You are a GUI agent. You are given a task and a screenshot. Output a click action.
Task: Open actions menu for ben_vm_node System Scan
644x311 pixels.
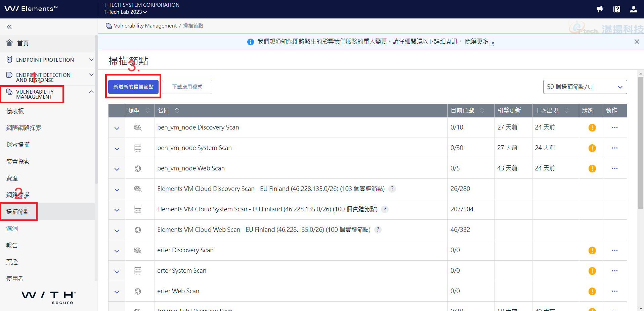[x=615, y=148]
